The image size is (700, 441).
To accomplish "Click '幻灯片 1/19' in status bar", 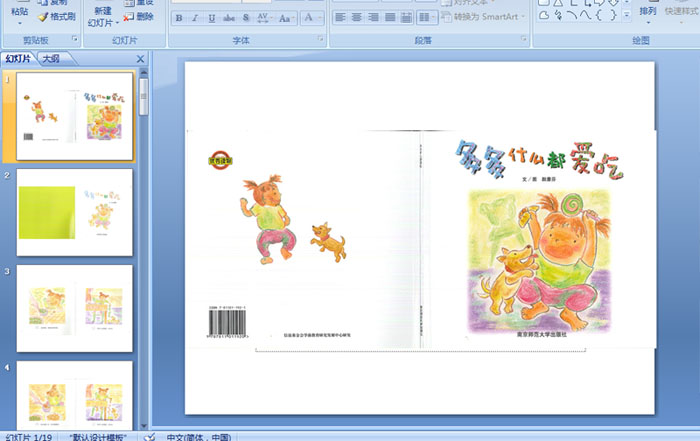I will pos(29,437).
